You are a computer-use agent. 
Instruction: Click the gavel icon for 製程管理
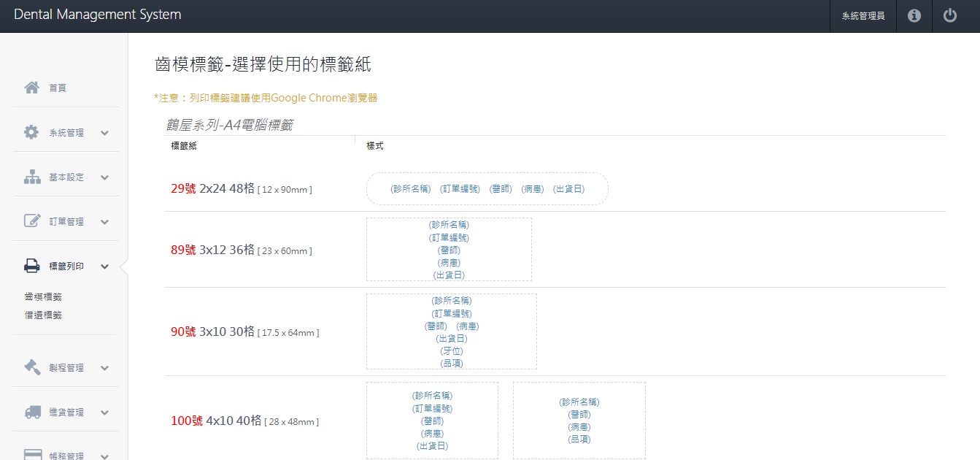point(31,367)
